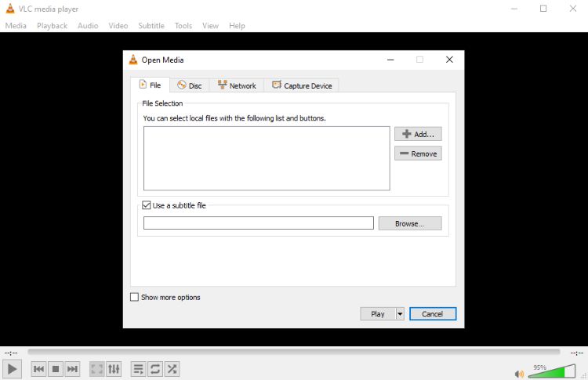Click the Remove button
The width and height of the screenshot is (588, 380).
[x=418, y=154]
